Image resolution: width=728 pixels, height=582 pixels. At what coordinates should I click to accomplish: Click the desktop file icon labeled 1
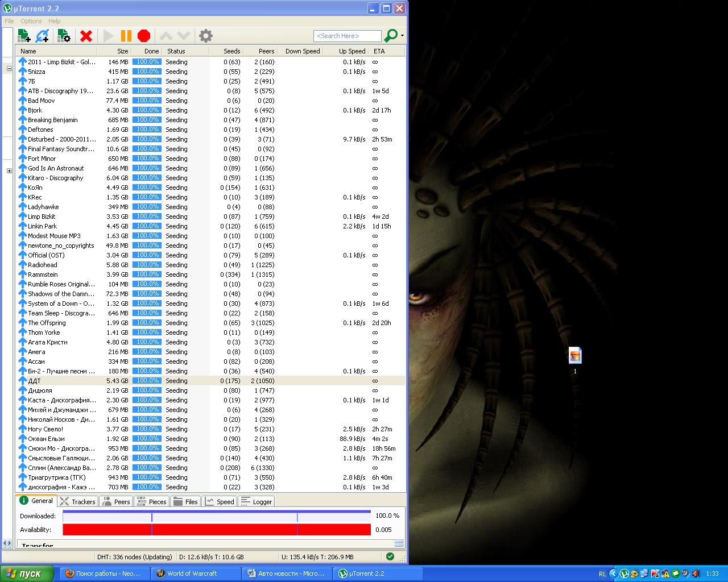pyautogui.click(x=575, y=356)
